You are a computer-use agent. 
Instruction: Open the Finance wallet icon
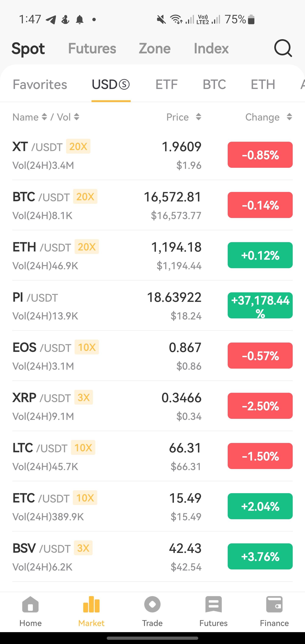274,605
